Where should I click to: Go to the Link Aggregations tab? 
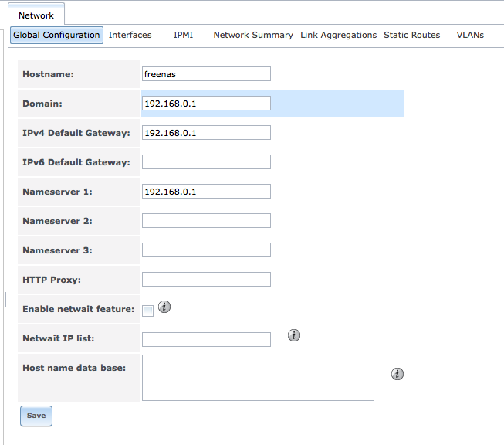pyautogui.click(x=338, y=35)
